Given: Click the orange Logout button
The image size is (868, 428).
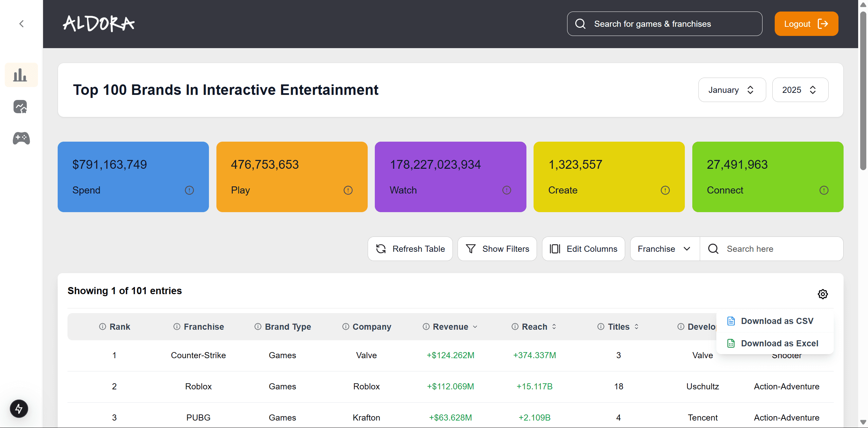Looking at the screenshot, I should pos(806,24).
